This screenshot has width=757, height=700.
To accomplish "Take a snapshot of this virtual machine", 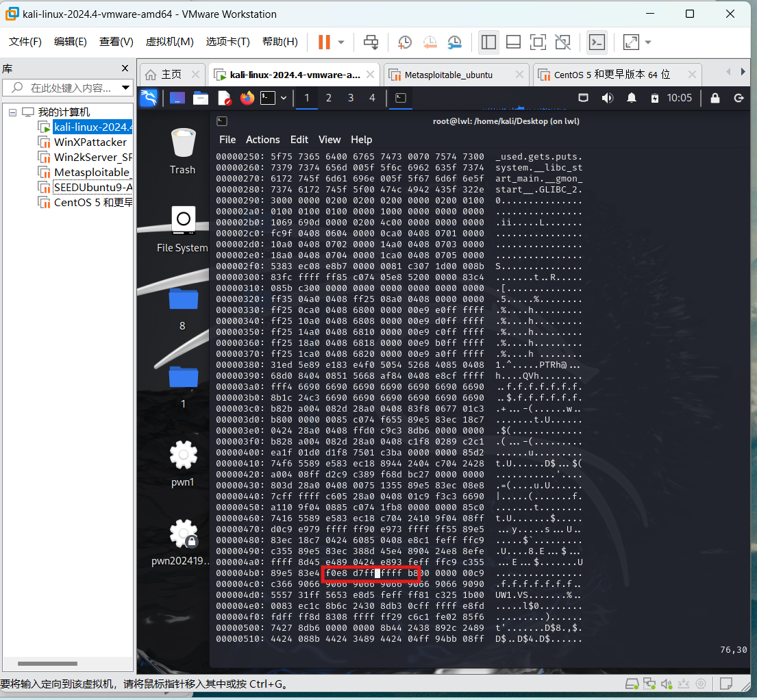I will [405, 42].
